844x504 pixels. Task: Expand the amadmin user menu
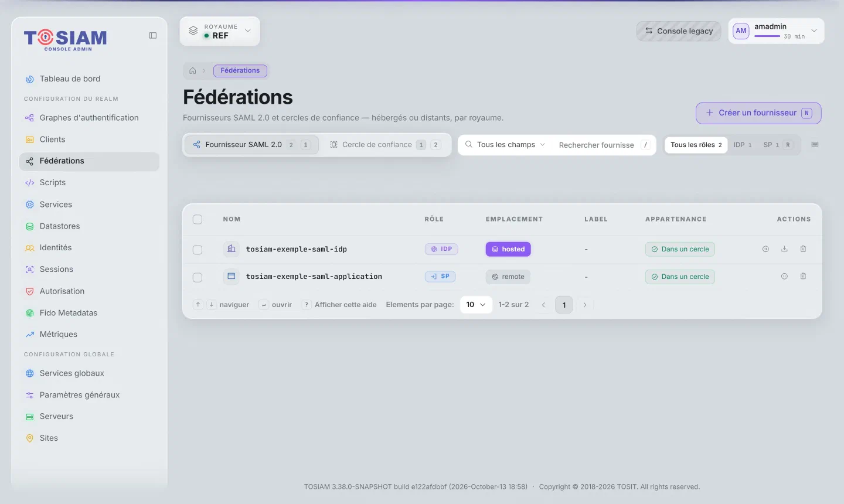[776, 31]
